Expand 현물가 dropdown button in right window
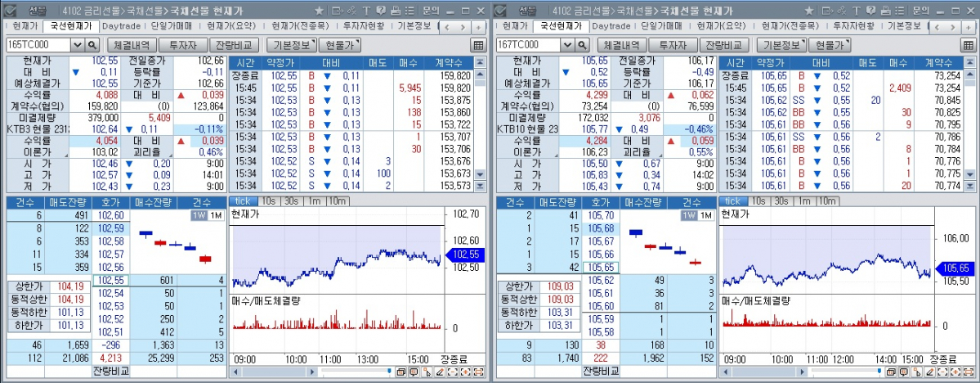The image size is (980, 383). [x=830, y=45]
